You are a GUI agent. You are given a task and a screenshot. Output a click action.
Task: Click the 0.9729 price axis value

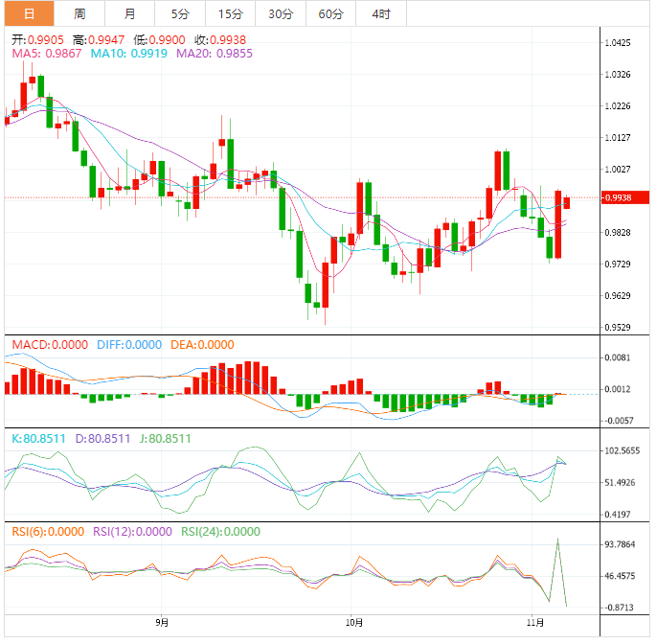(617, 264)
